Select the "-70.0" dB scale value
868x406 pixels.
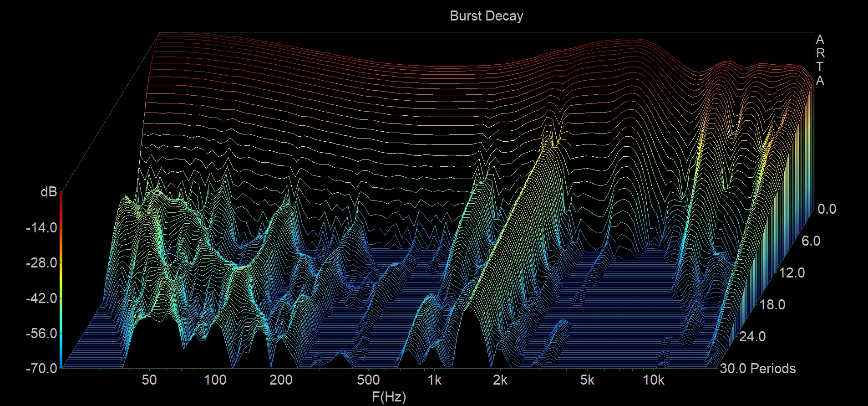tap(41, 368)
